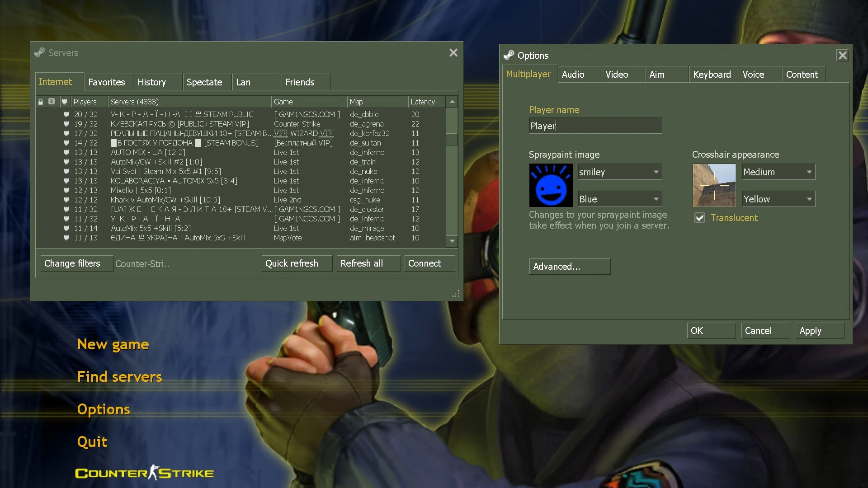This screenshot has width=868, height=488.
Task: Click the Counter-Strike logo at bottom left
Action: point(144,473)
